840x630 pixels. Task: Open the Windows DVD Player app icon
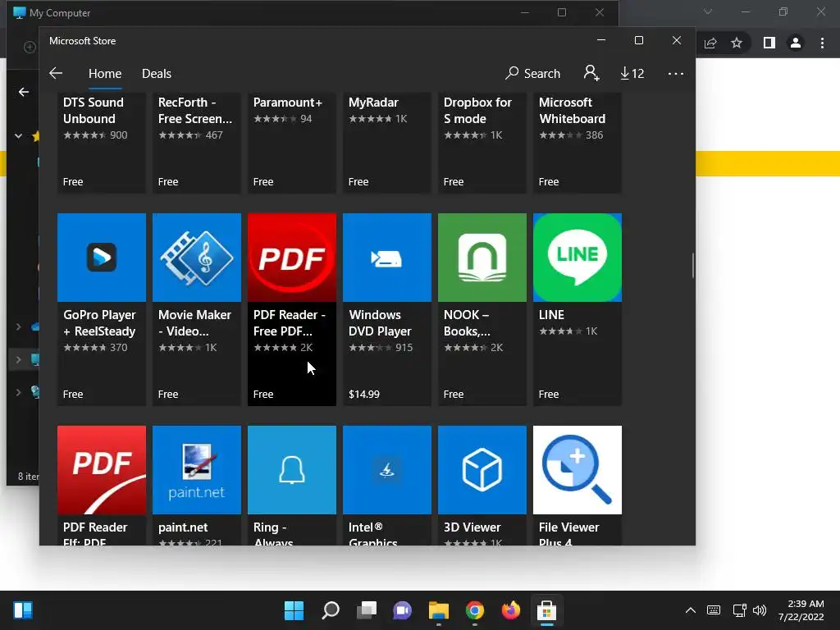[x=387, y=258]
